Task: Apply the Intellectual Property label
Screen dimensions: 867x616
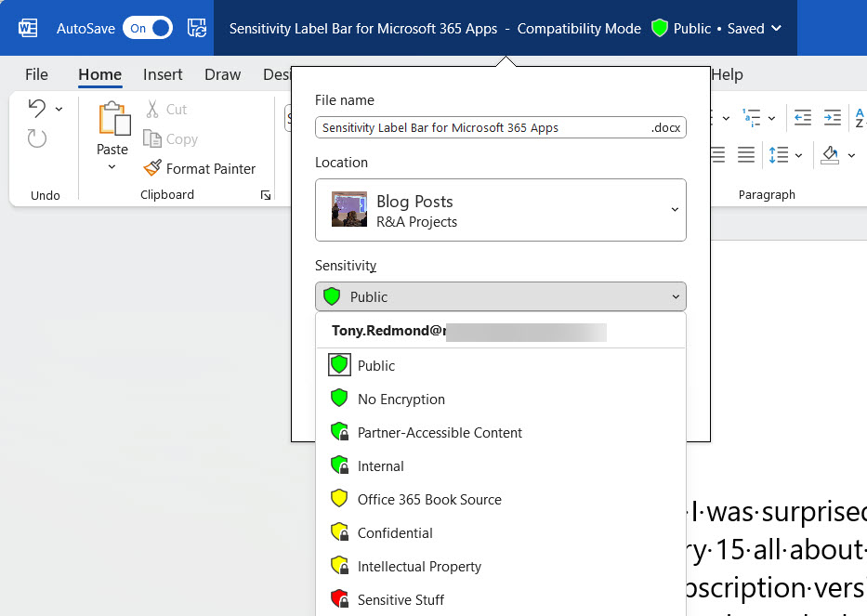Action: click(x=500, y=566)
